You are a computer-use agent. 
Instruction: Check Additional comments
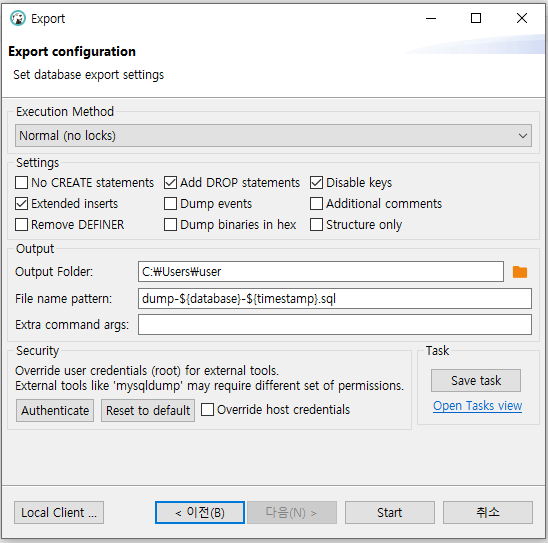[x=316, y=203]
